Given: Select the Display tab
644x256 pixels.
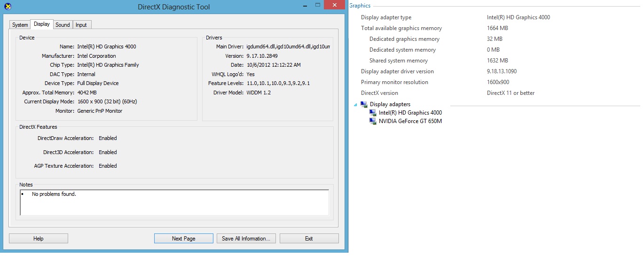Looking at the screenshot, I should coord(42,24).
